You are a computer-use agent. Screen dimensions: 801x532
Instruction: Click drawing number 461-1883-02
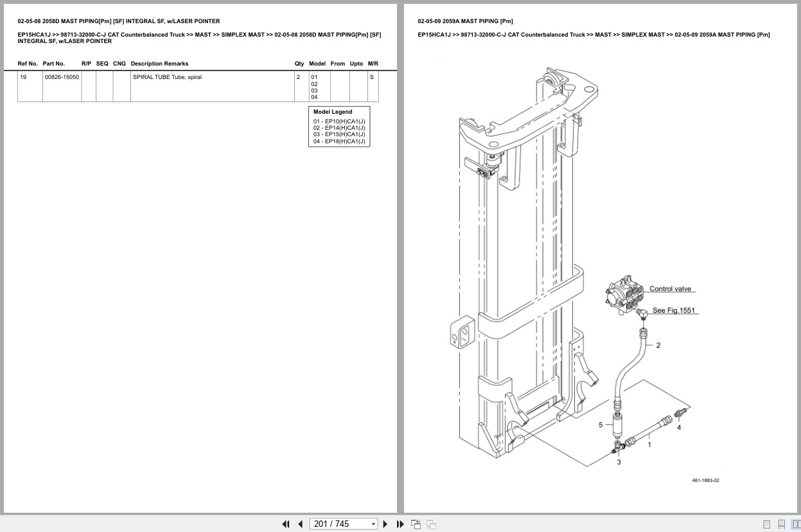point(705,481)
